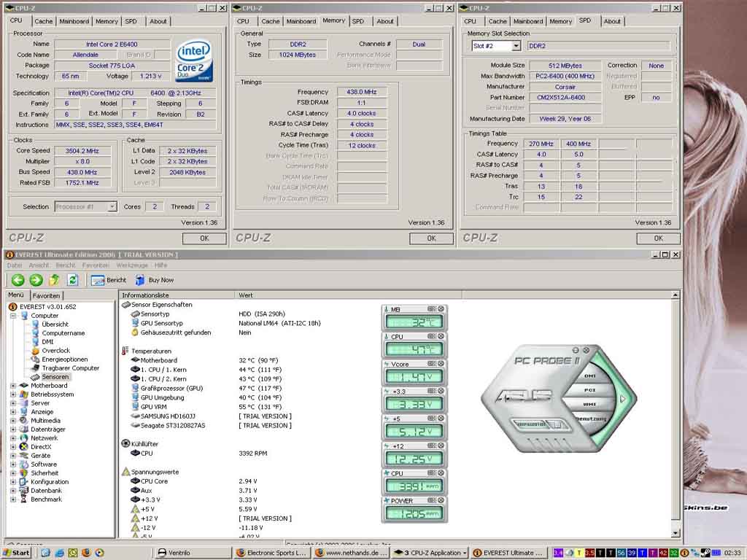
Task: Expand the Motherboard tree node
Action: click(x=13, y=386)
